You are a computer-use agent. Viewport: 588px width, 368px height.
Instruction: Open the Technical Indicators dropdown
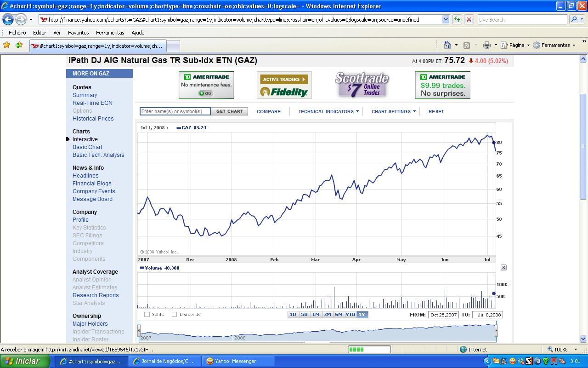(x=328, y=111)
